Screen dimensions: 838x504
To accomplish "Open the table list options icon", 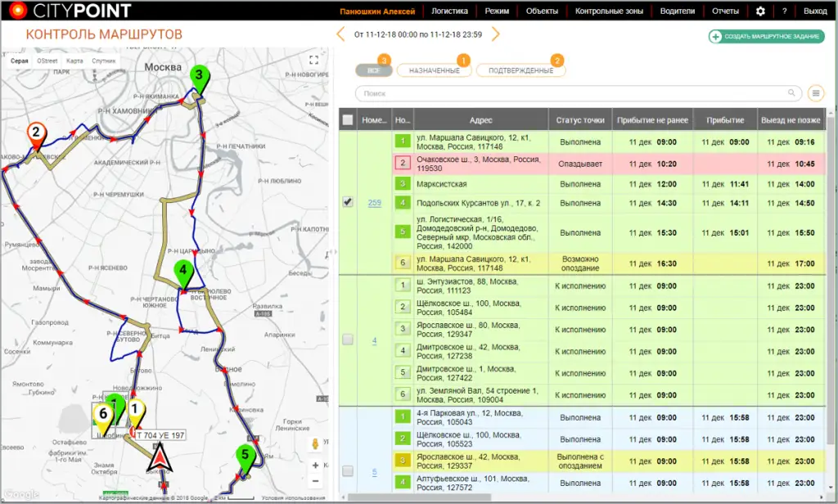I will pos(815,93).
